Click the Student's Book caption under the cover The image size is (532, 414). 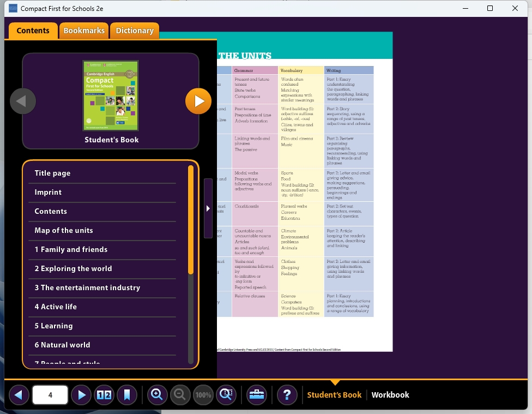[x=112, y=140]
